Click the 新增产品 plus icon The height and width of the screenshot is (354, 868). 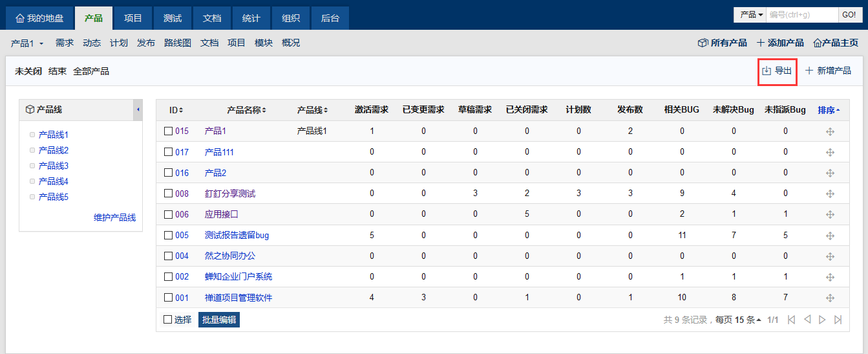coord(809,71)
